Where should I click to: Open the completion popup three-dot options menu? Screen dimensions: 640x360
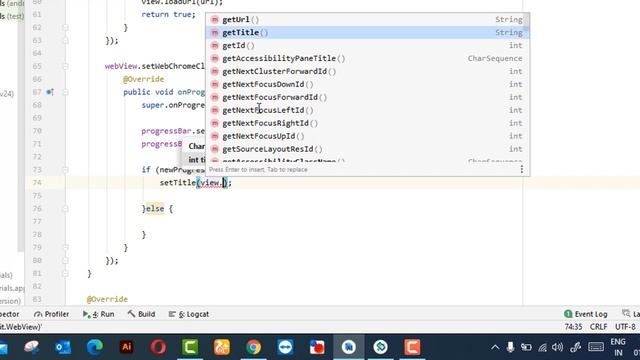pos(522,169)
